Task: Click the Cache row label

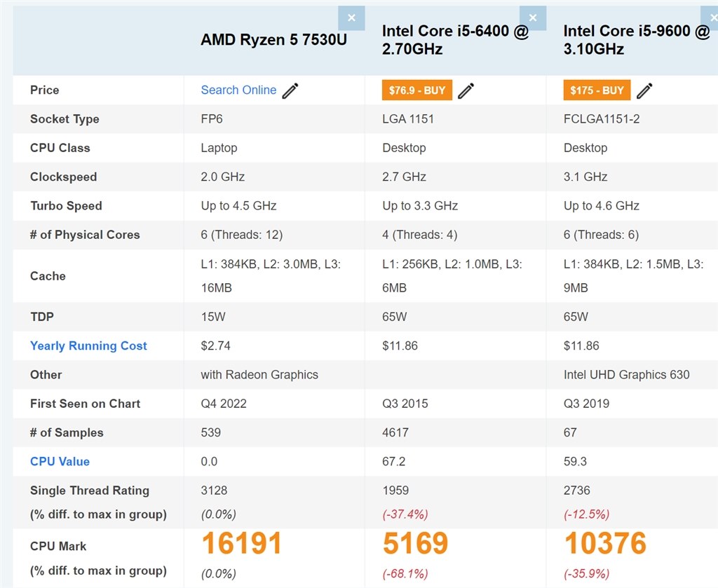Action: pyautogui.click(x=48, y=276)
